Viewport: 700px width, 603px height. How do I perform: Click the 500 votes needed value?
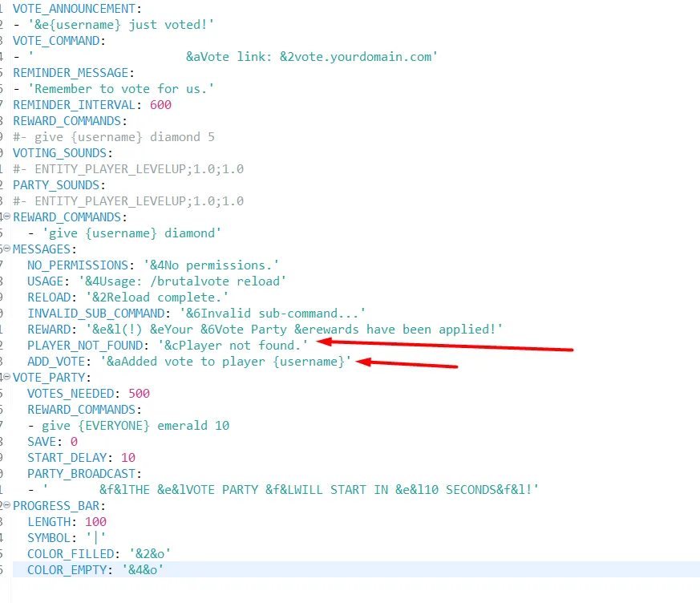(140, 394)
